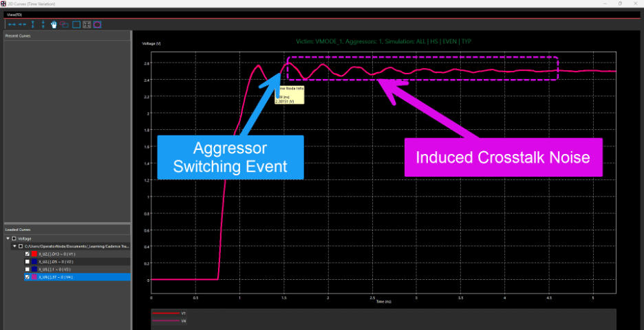Collapse the Voltage tree node

pos(8,239)
